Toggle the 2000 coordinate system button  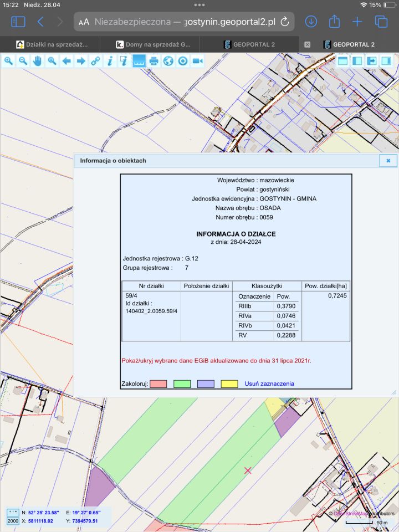12,521
